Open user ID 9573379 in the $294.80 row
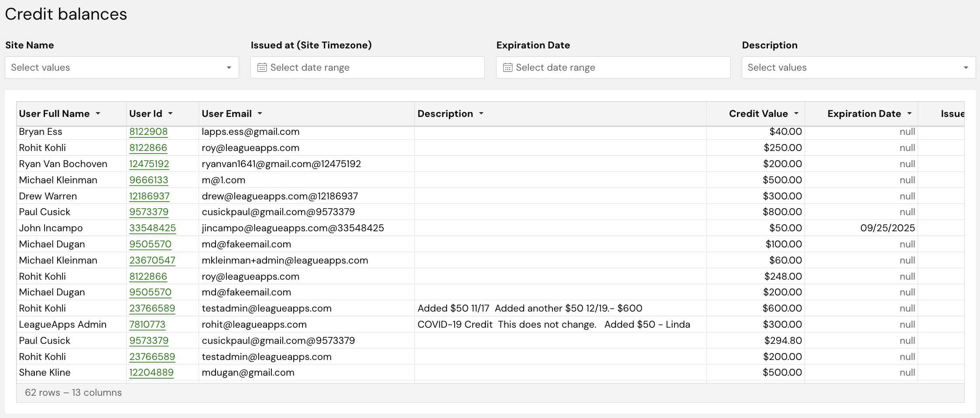This screenshot has height=418, width=980. (x=149, y=341)
